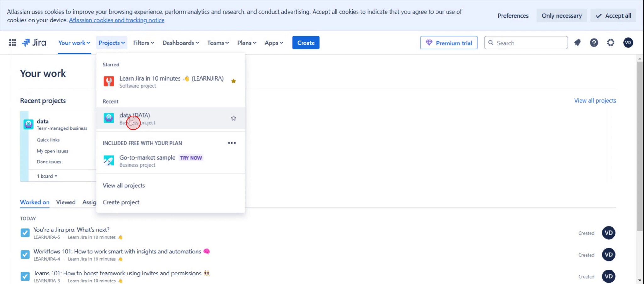The width and height of the screenshot is (644, 284).
Task: Open the 1 board expander
Action: [x=47, y=176]
